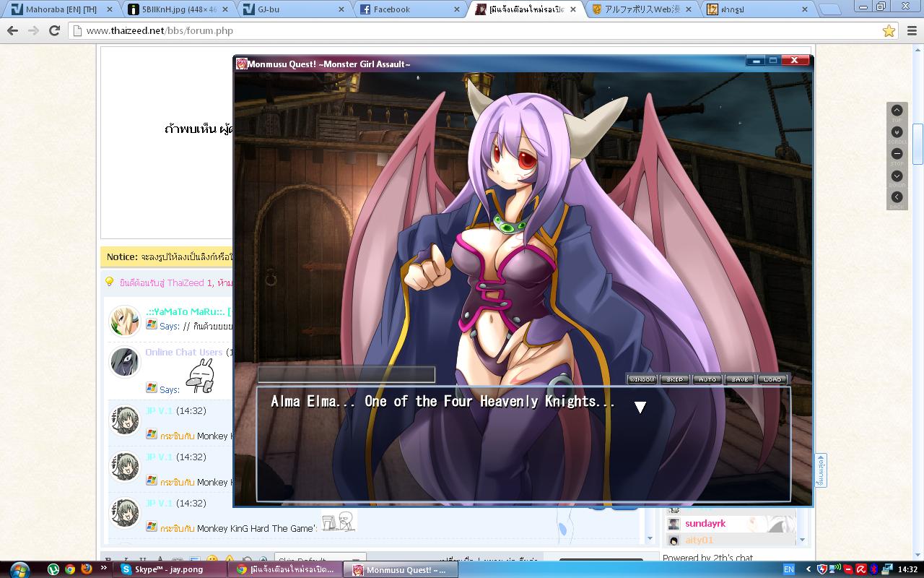Screen dimensions: 924x578
Task: Switch to the Mahoraba [EN] [TH] tab
Action: [x=61, y=9]
